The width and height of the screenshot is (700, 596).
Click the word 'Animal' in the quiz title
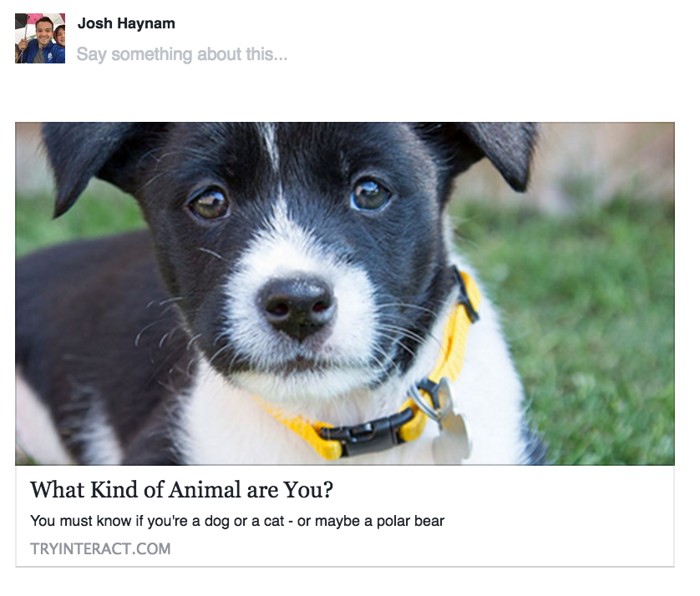(205, 489)
